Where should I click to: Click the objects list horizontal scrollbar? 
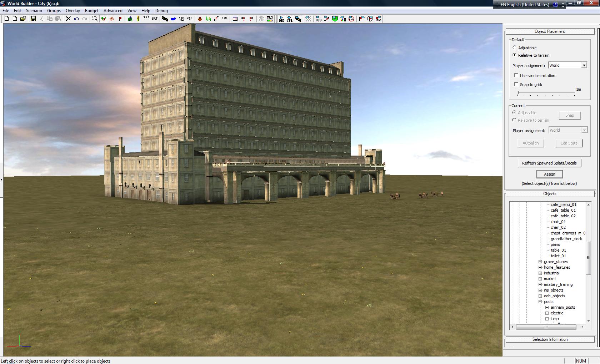(547, 327)
